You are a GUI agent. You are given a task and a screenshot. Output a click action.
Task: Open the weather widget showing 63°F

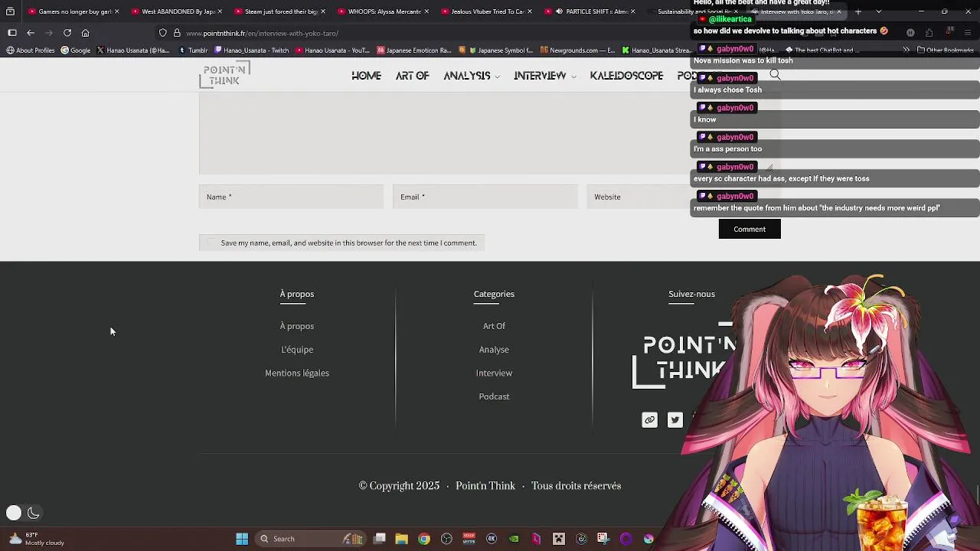click(x=37, y=539)
